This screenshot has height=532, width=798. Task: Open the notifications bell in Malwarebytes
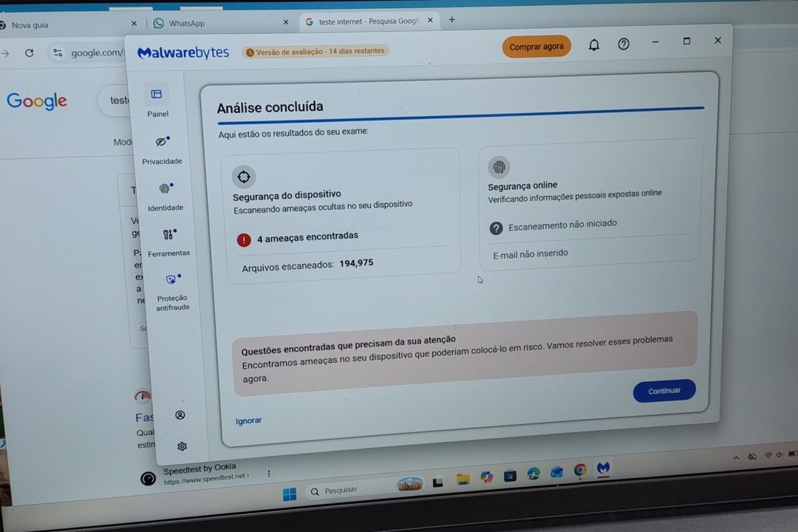pyautogui.click(x=594, y=45)
